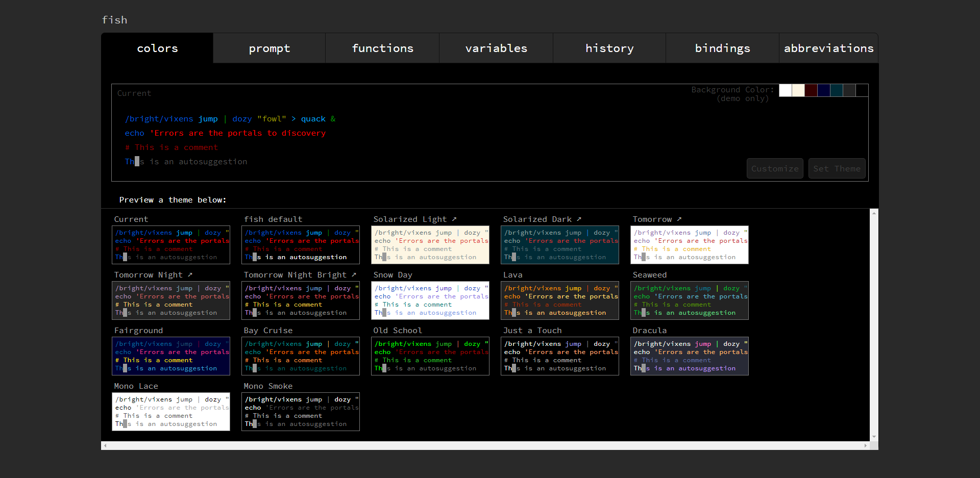Preview the Tomorrow Night Bright theme
The image size is (980, 478).
click(301, 300)
